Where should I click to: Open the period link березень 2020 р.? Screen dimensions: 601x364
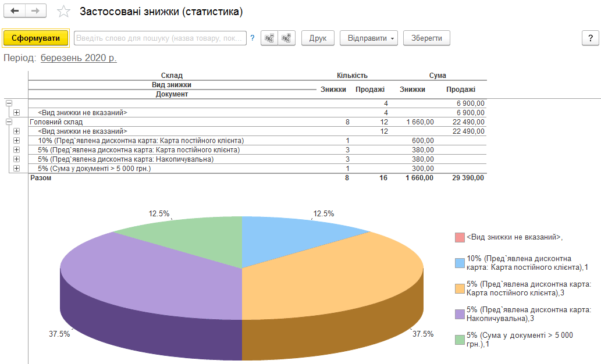tap(79, 58)
